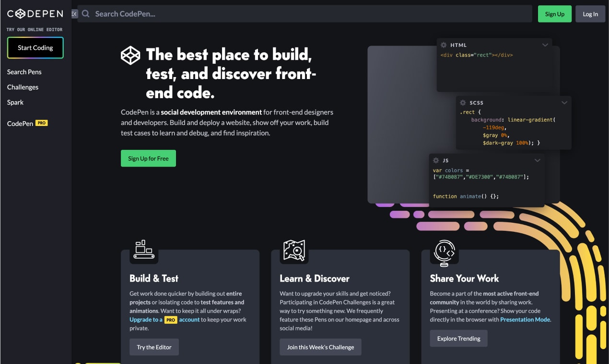Viewport: 609px width, 364px height.
Task: Click the search magnifier icon
Action: click(x=86, y=14)
